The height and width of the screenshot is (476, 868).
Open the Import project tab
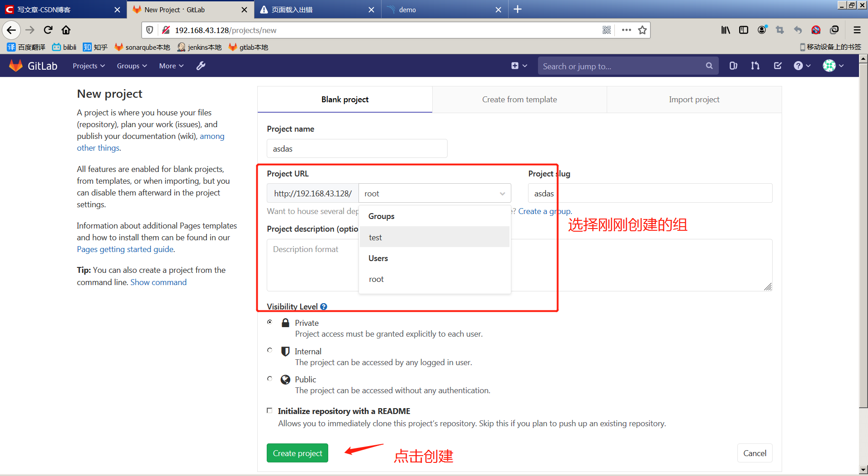pyautogui.click(x=694, y=99)
